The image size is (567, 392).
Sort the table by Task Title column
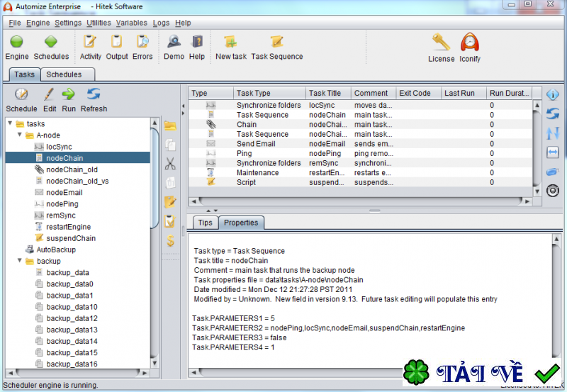point(327,93)
